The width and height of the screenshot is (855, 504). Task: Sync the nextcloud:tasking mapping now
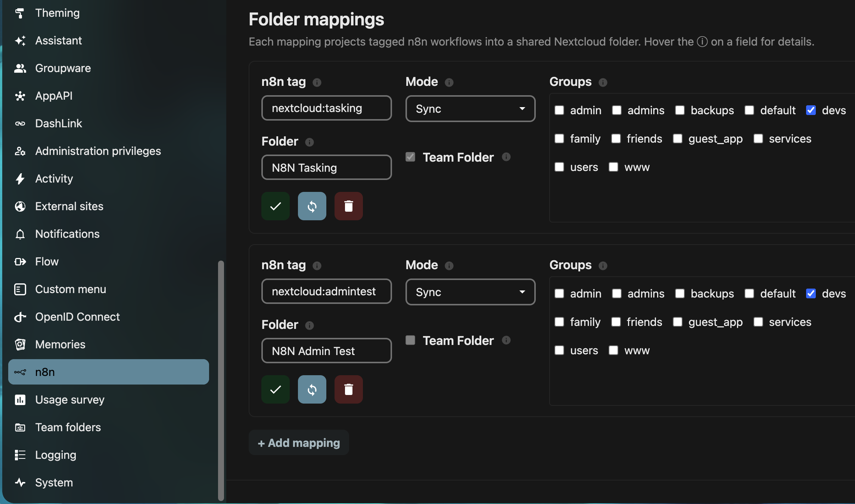(x=312, y=206)
